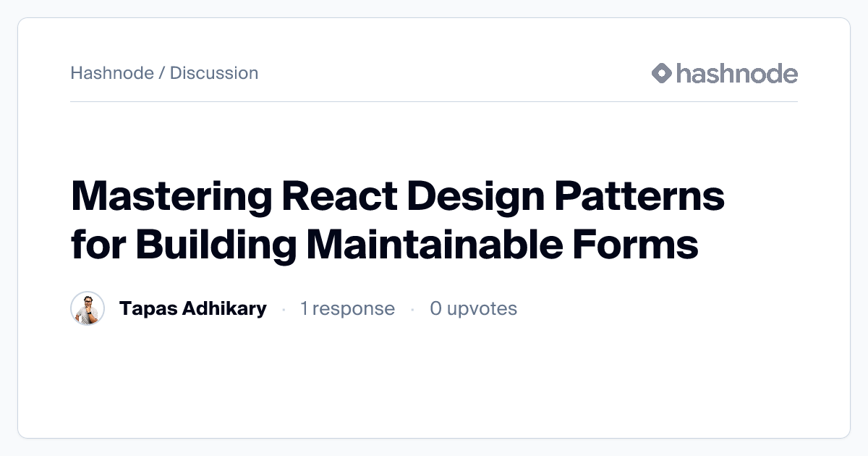The width and height of the screenshot is (868, 456).
Task: Click the dot separator after author name
Action: pos(284,308)
